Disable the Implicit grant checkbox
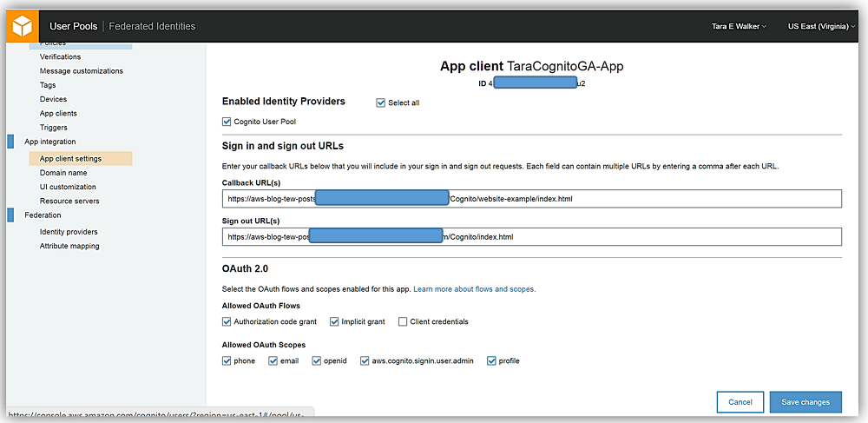 click(334, 322)
